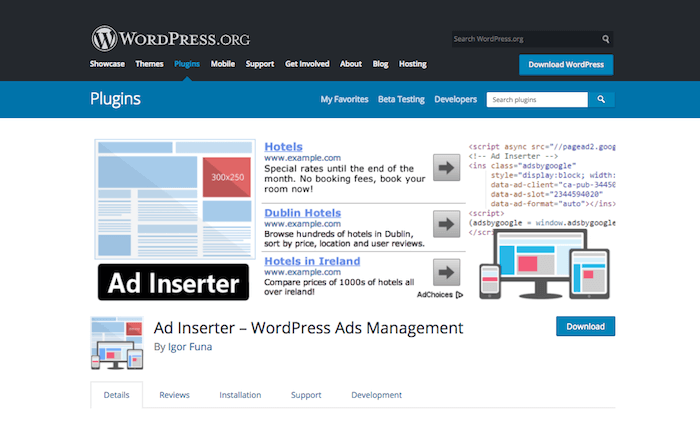
Task: Click the Ad Inserter black banner logo
Action: point(173,283)
